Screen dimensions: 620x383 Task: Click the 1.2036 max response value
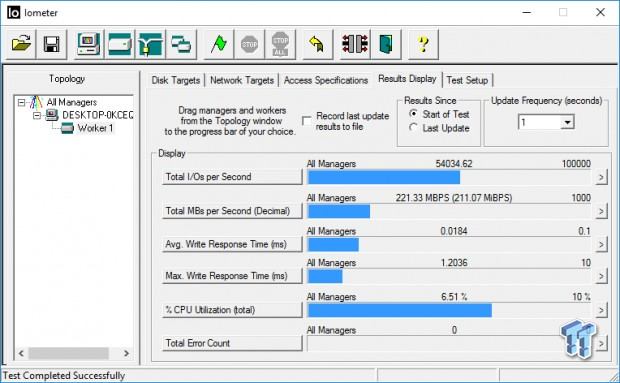(454, 263)
